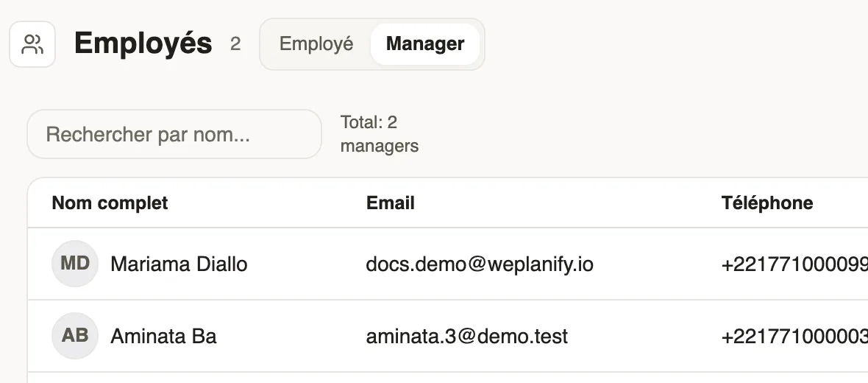
Task: Switch to the Employé tab
Action: tap(316, 43)
